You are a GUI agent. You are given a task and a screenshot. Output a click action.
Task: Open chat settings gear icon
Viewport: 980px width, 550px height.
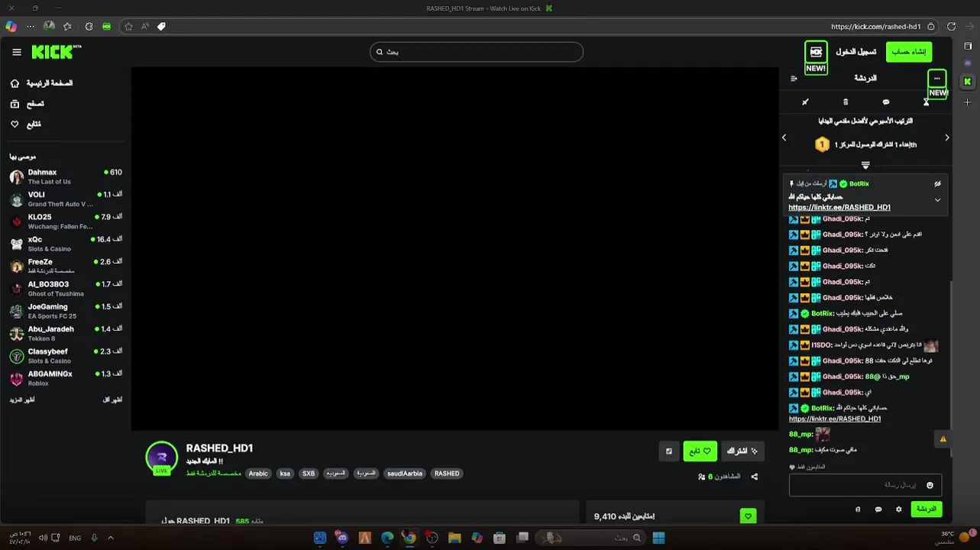(x=898, y=509)
